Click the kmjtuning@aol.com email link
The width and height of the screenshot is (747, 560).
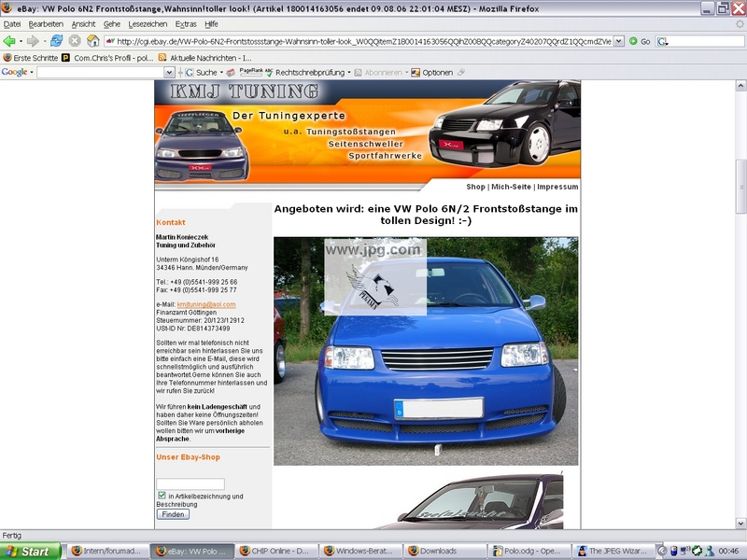[x=206, y=304]
